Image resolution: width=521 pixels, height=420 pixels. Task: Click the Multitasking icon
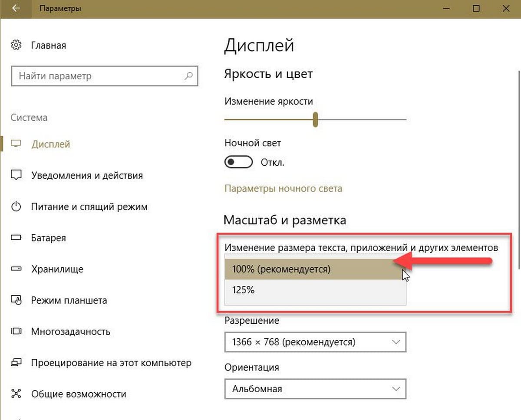(x=16, y=331)
